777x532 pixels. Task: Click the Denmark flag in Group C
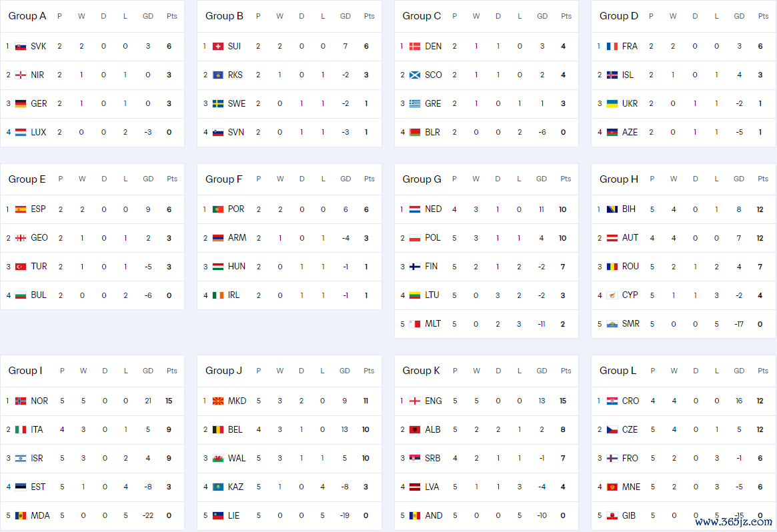click(415, 47)
